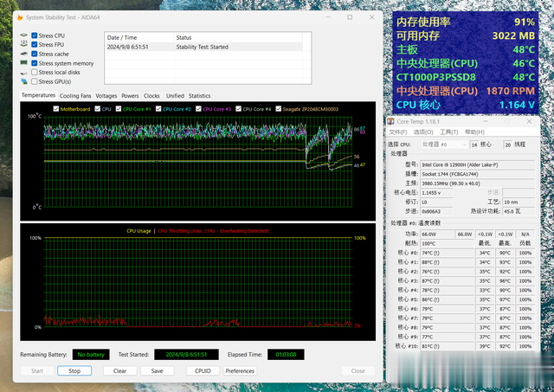Click the 核心 #3 temperature reading 87°C
554x392 pixels.
coord(447,280)
